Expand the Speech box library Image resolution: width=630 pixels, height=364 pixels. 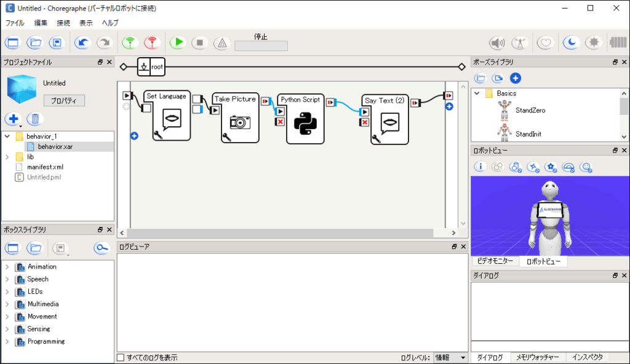[7, 279]
